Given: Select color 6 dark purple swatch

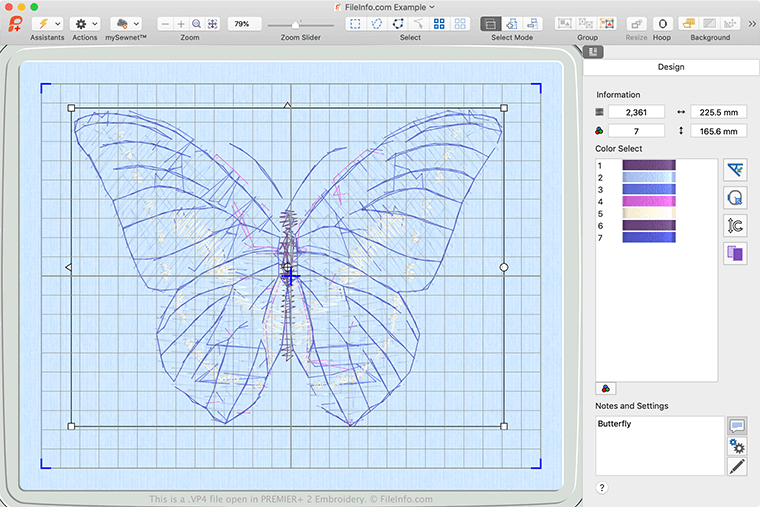Looking at the screenshot, I should click(649, 225).
